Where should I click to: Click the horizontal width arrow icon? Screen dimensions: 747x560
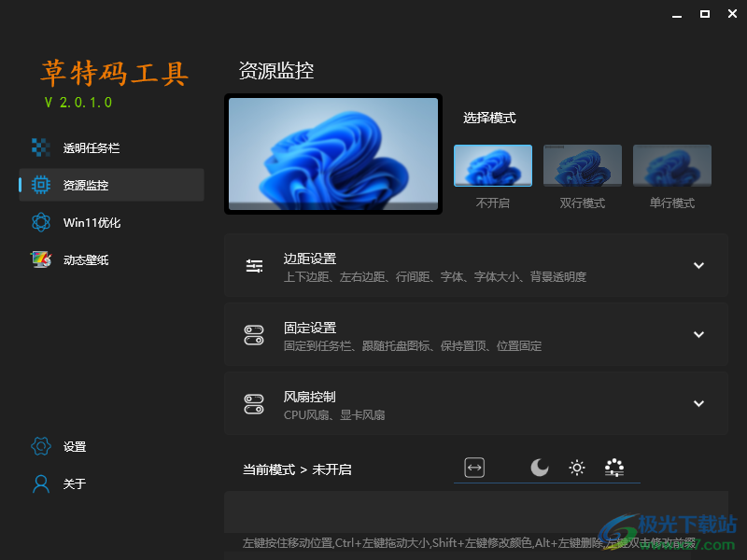point(474,468)
